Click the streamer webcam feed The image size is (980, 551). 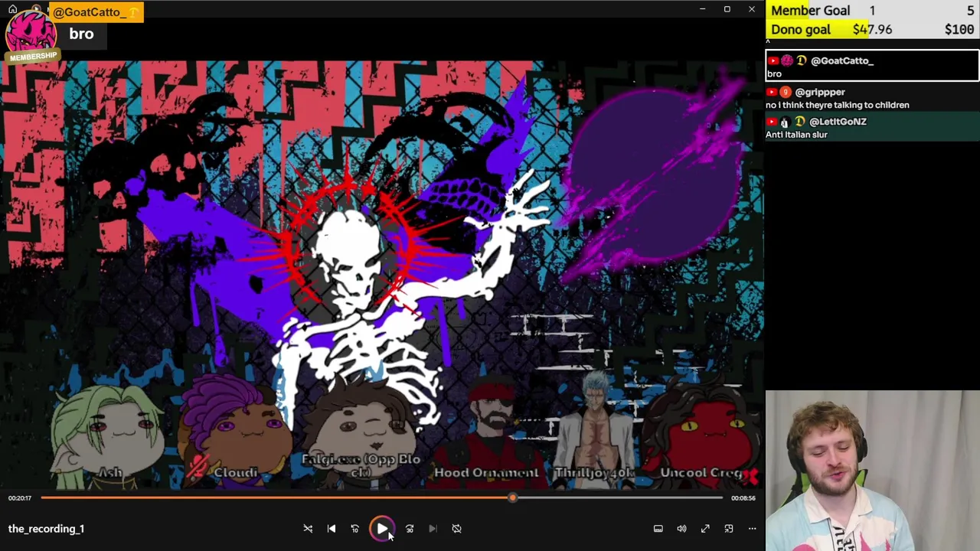coord(872,471)
